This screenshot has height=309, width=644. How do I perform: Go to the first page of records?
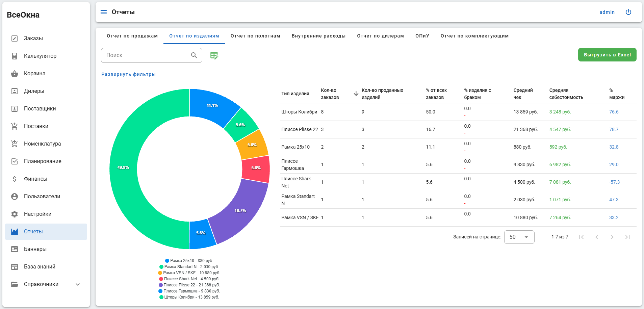[x=581, y=237]
